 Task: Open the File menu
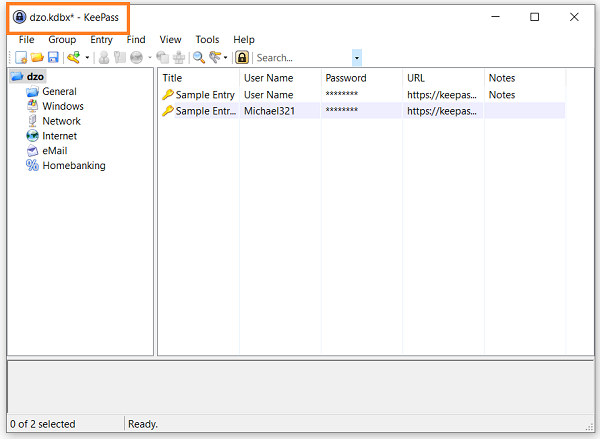click(26, 39)
